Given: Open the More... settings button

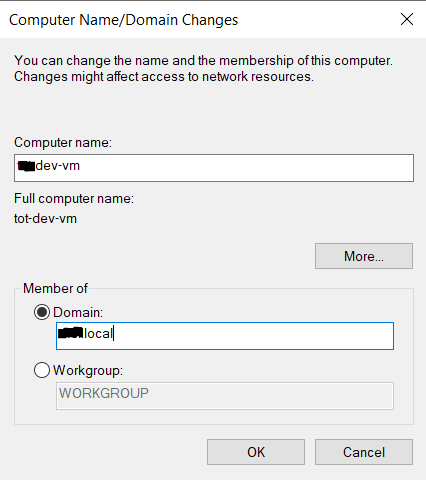Looking at the screenshot, I should click(x=364, y=256).
